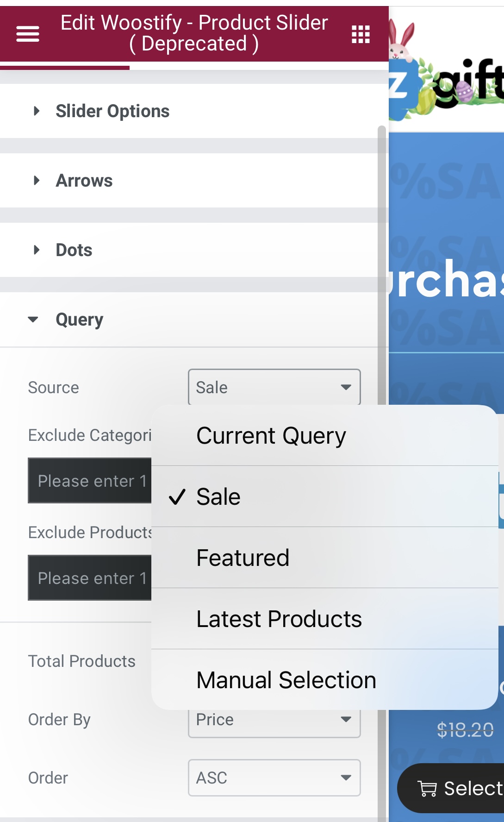Expand the Arrows section
Image resolution: width=504 pixels, height=822 pixels.
[194, 181]
